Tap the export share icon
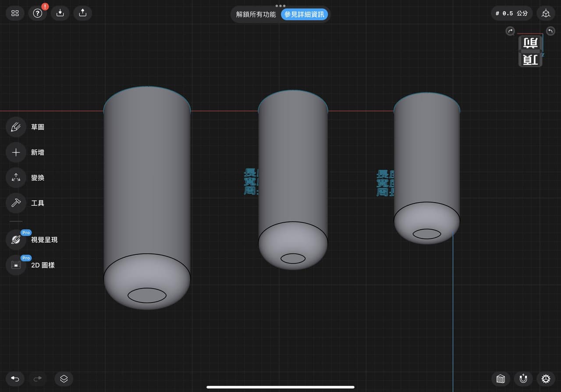Screen dimensions: 561x392 [83, 13]
